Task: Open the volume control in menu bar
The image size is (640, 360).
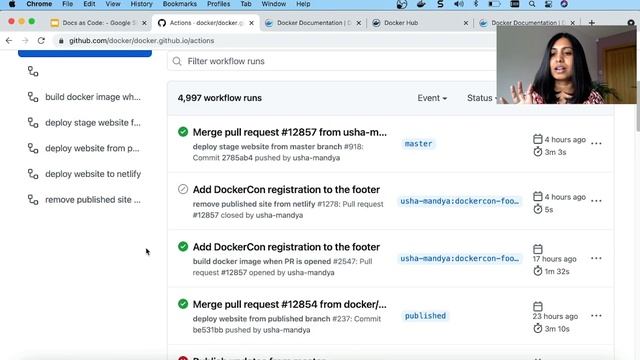Action: pos(458,4)
